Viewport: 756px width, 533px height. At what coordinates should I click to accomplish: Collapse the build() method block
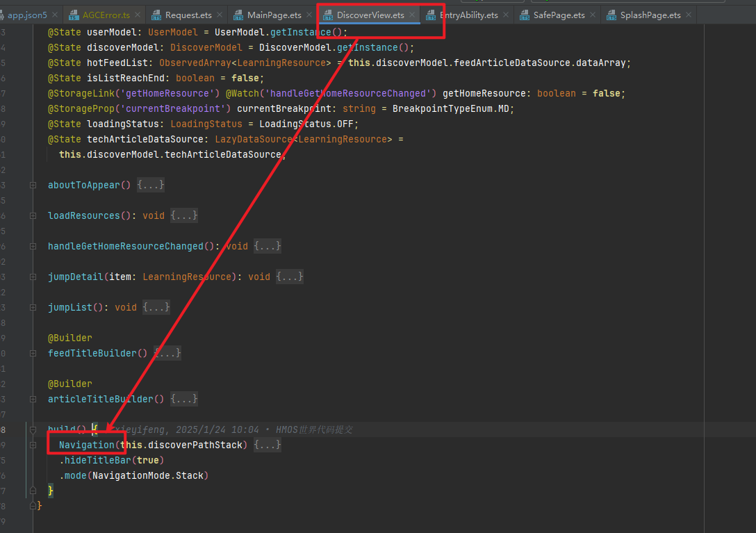tap(33, 430)
